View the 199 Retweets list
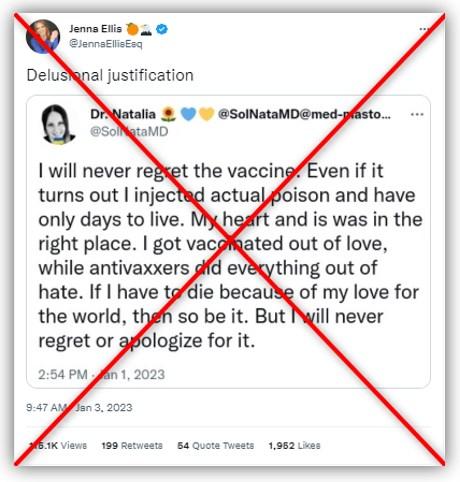 click(x=132, y=445)
